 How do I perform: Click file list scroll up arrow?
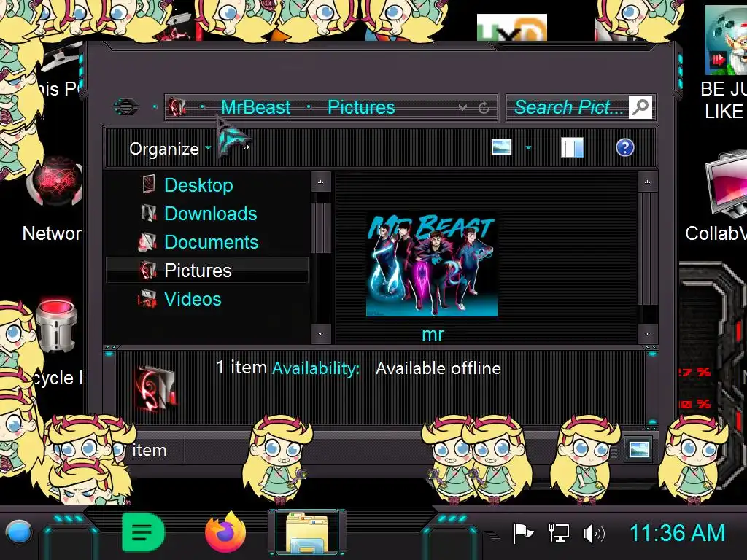click(647, 182)
